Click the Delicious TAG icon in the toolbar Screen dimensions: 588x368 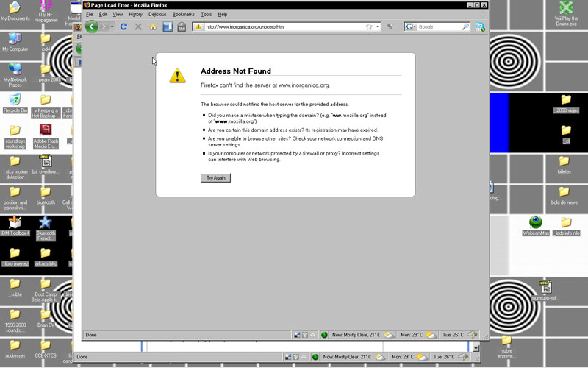pyautogui.click(x=182, y=26)
